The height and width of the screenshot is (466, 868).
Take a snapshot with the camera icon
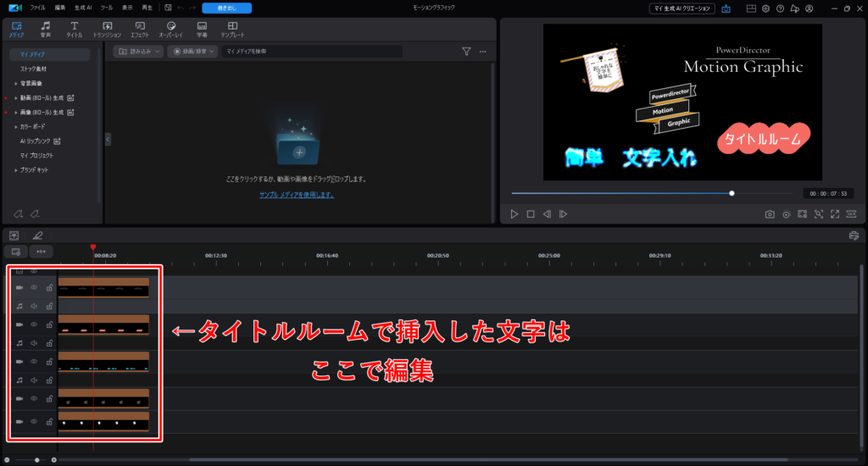pos(770,214)
